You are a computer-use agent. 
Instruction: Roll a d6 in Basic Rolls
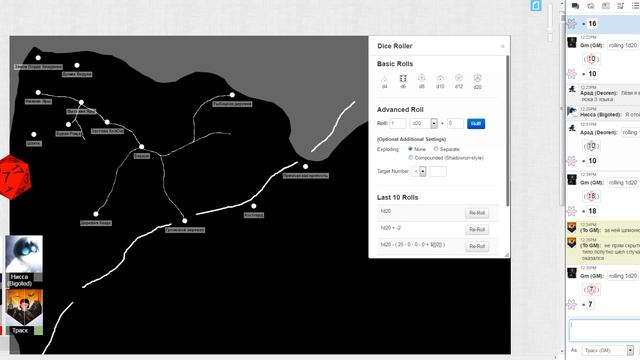pos(403,81)
